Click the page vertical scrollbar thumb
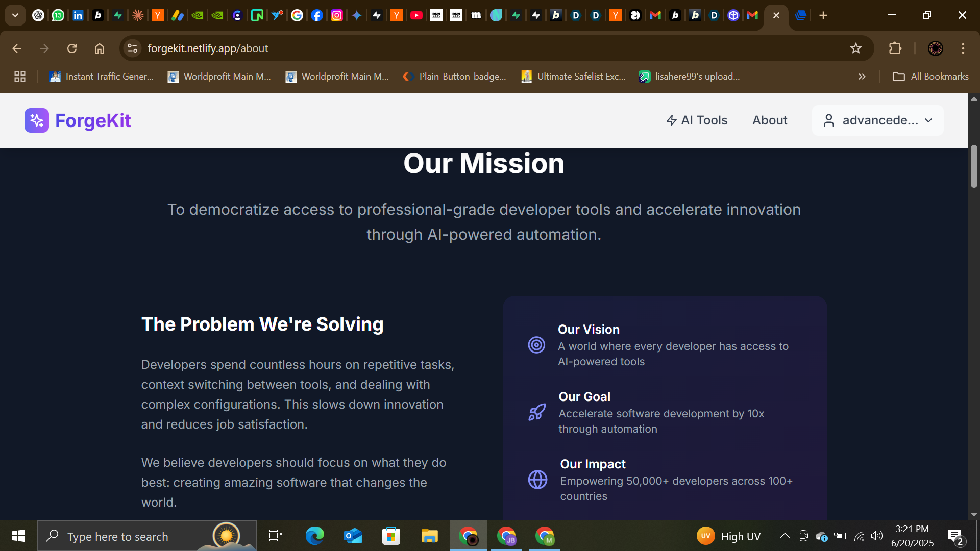The image size is (980, 551). coord(974,166)
